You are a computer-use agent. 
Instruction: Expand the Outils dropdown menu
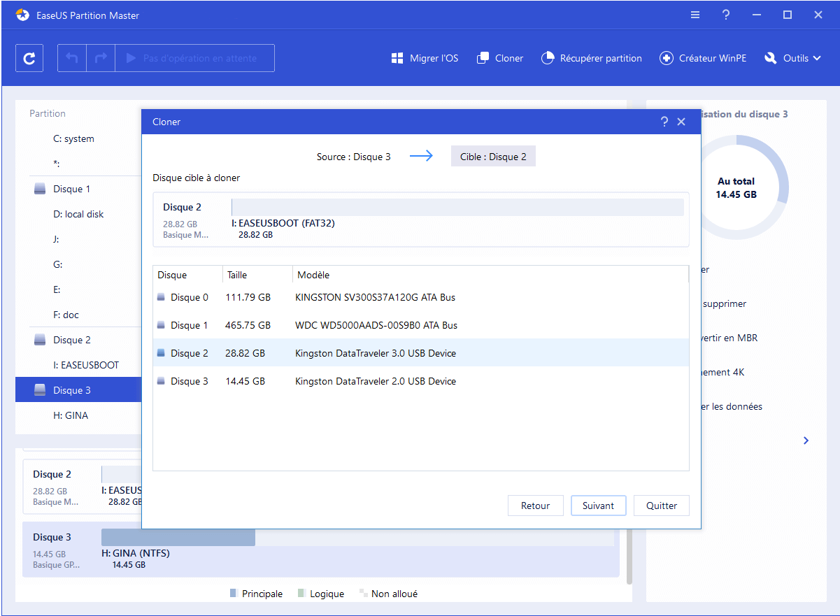[x=792, y=59]
